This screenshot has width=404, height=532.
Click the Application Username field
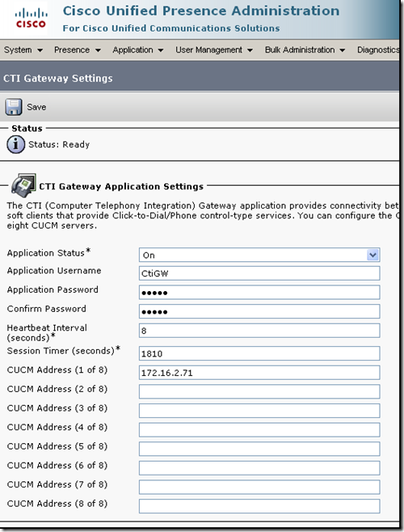(259, 273)
